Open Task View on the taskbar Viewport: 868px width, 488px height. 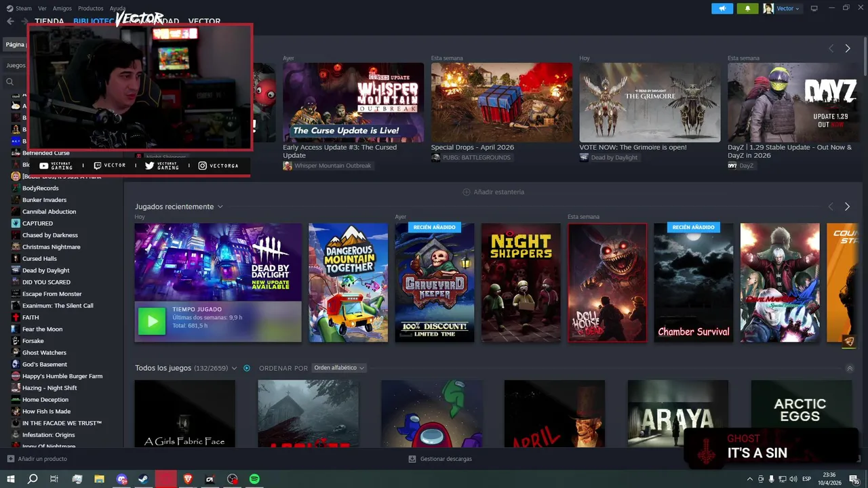point(54,479)
